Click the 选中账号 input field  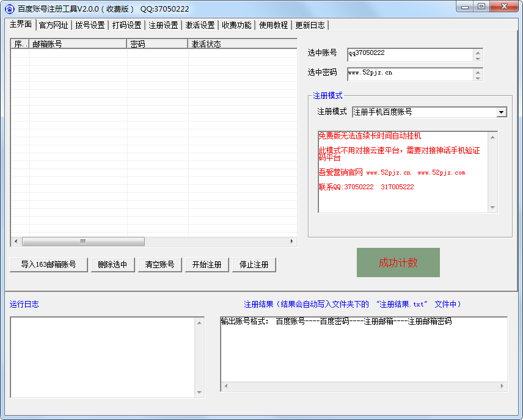(x=409, y=55)
